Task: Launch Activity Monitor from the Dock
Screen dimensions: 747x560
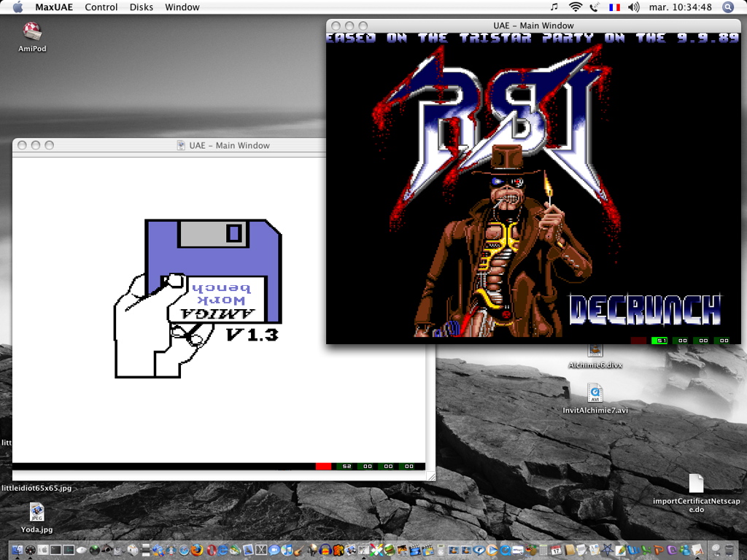Action: tap(69, 550)
